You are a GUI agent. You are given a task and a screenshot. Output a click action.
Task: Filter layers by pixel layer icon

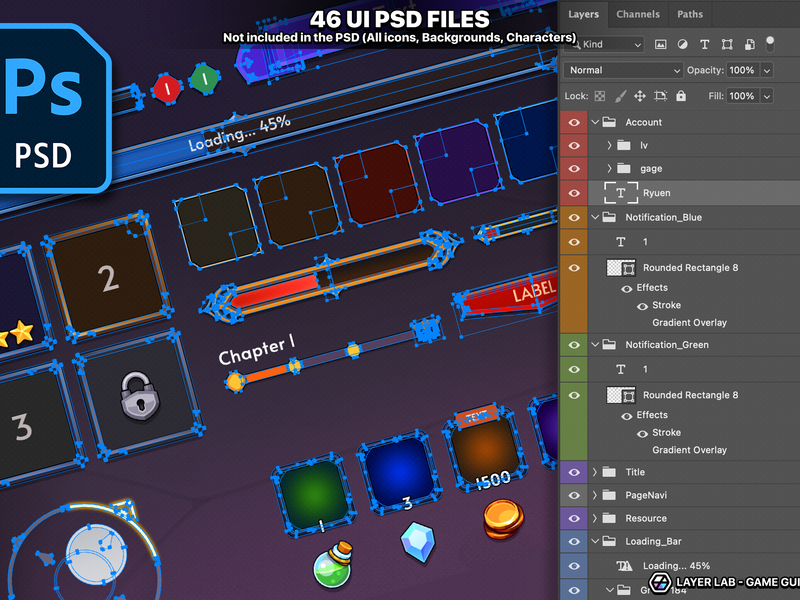[x=660, y=44]
